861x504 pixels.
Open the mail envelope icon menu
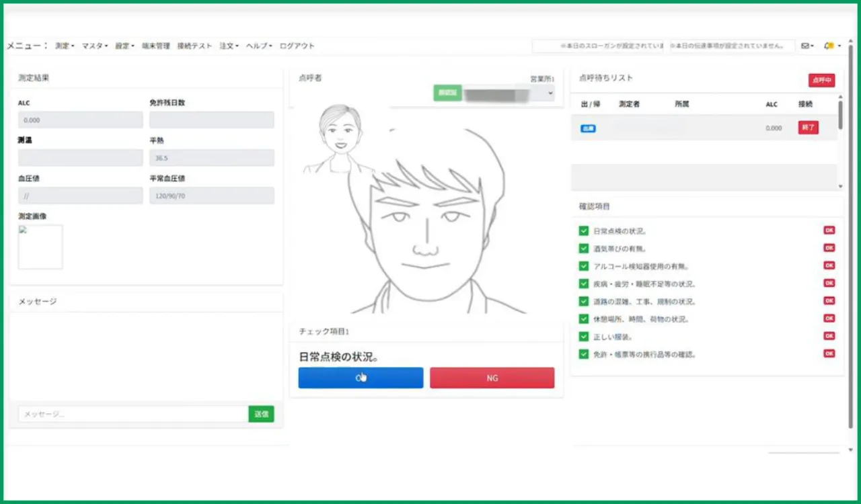[807, 46]
